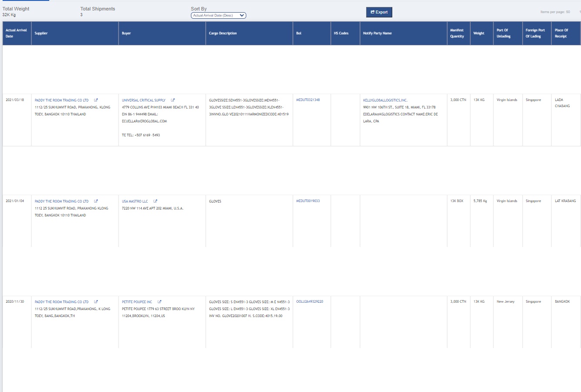Open Kellygloballogistics, Inc. notify party link
The width and height of the screenshot is (581, 392).
pyautogui.click(x=385, y=100)
